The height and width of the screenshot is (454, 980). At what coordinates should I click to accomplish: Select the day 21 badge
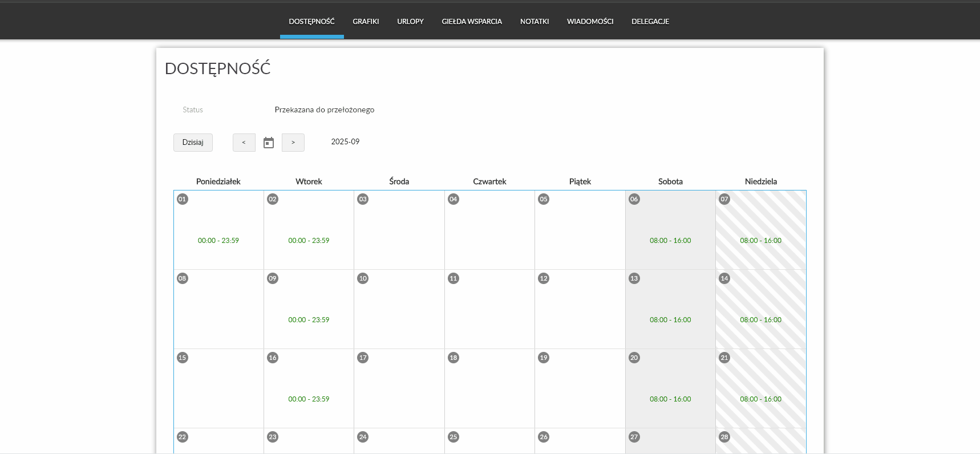[724, 358]
